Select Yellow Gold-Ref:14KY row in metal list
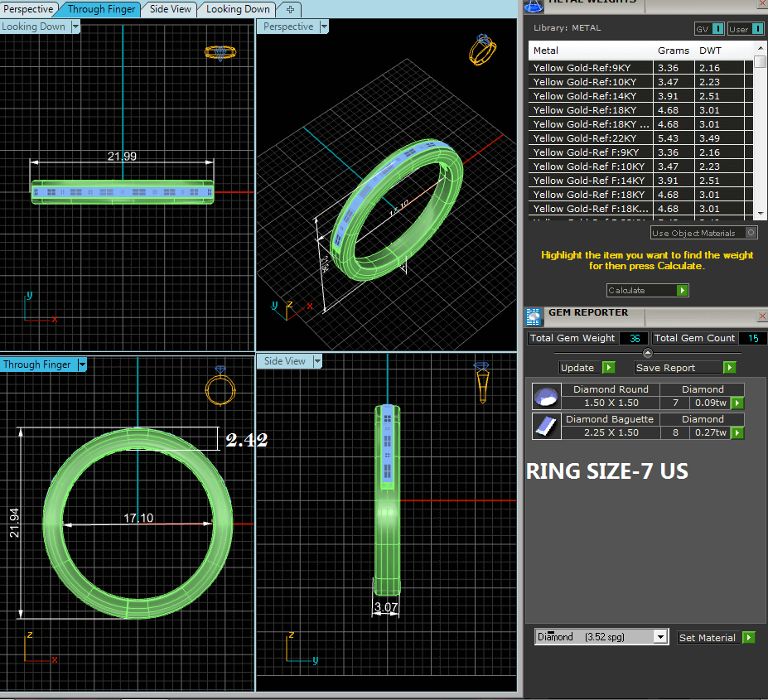 (585, 96)
